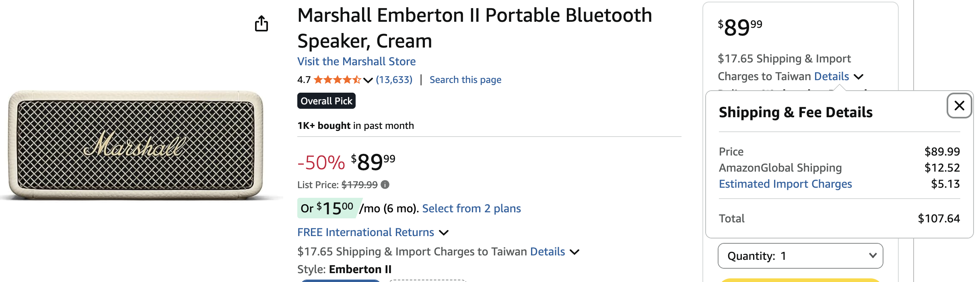Screen dimensions: 980x282
Task: Click the chevron beside FREE International Returns
Action: 444,232
